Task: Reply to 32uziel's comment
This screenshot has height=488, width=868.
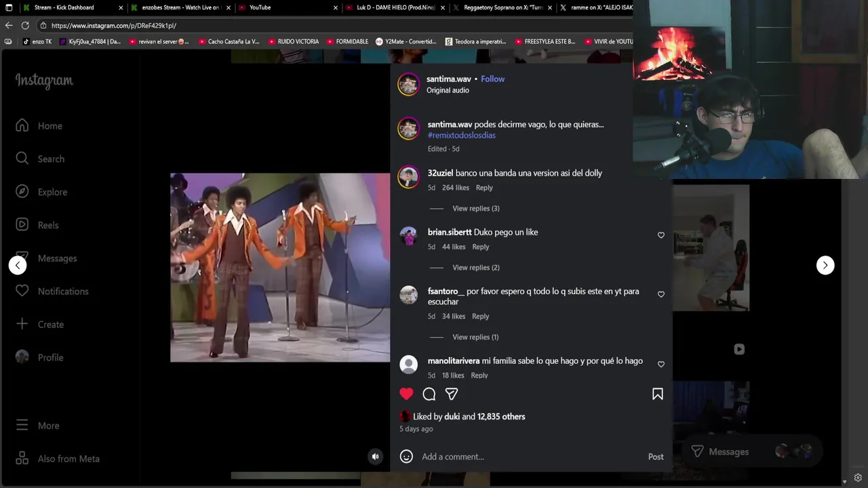Action: (484, 188)
